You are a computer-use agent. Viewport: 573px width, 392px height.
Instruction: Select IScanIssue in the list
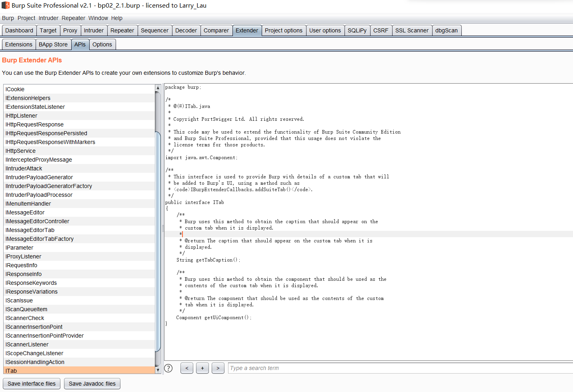[x=79, y=300]
